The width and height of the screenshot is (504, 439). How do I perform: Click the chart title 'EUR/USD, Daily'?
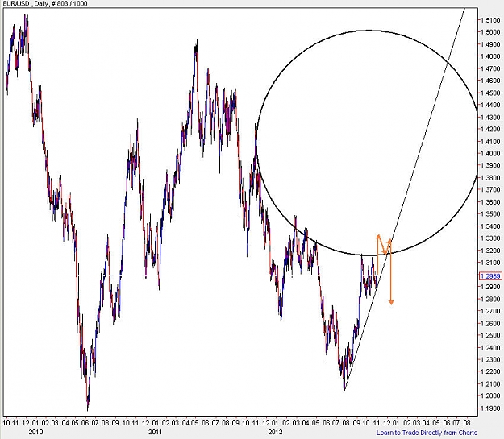click(x=24, y=3)
